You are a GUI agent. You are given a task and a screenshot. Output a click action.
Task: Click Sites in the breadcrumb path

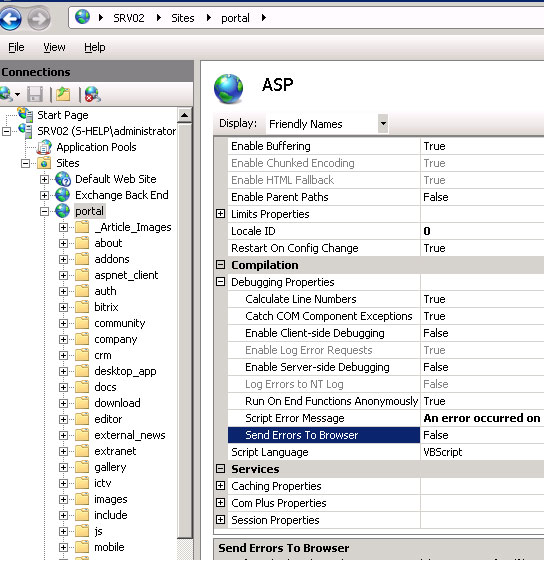tap(183, 18)
